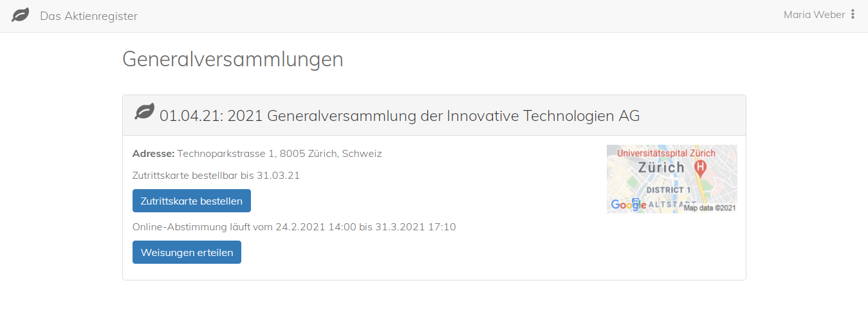
Task: Click the Generalversammlungen page heading
Action: pos(233,59)
